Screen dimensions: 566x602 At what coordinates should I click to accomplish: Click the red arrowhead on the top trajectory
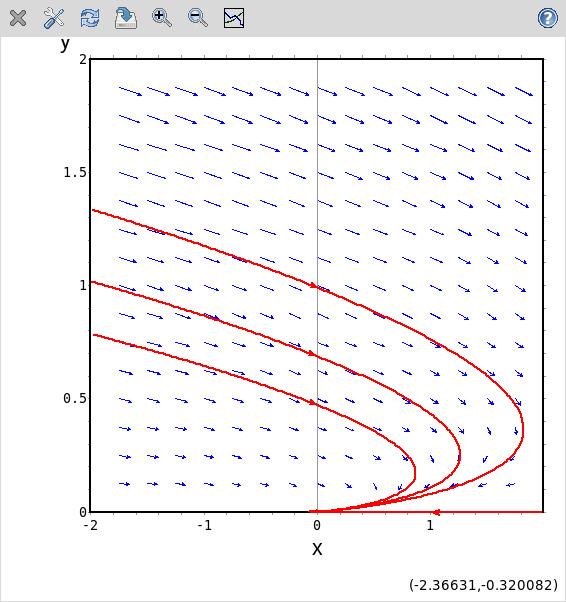coord(314,285)
